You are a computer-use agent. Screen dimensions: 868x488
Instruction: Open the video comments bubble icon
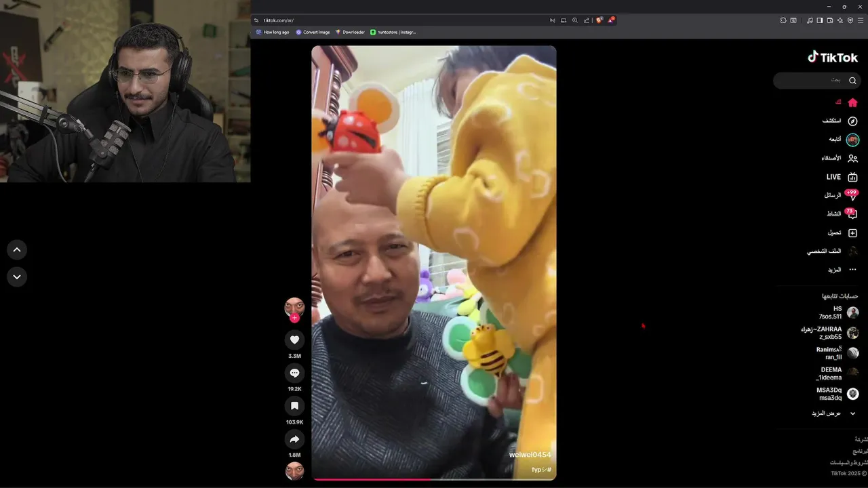tap(294, 373)
